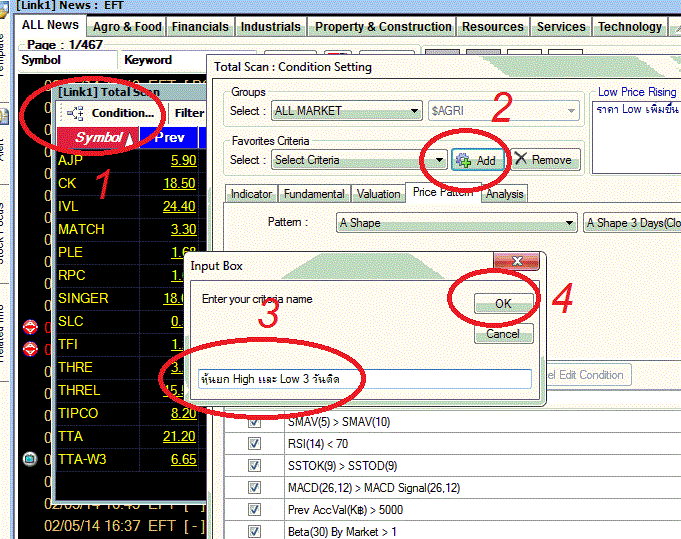The width and height of the screenshot is (681, 539).
Task: Open the Condition... tool in Total Scan
Action: tap(111, 113)
